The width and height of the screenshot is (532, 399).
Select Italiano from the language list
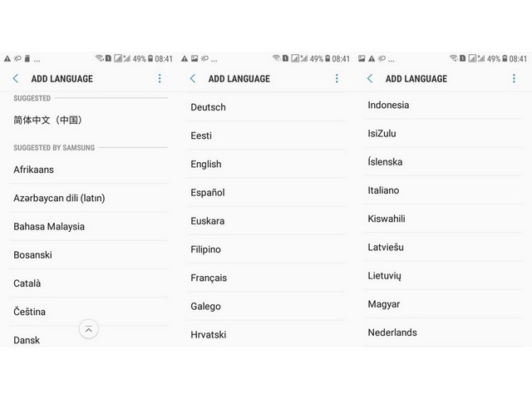pyautogui.click(x=383, y=190)
